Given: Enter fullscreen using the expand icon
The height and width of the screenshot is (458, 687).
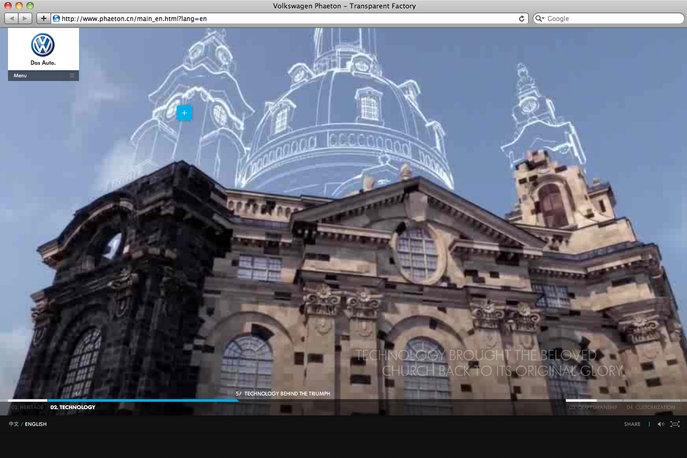Looking at the screenshot, I should (x=675, y=424).
